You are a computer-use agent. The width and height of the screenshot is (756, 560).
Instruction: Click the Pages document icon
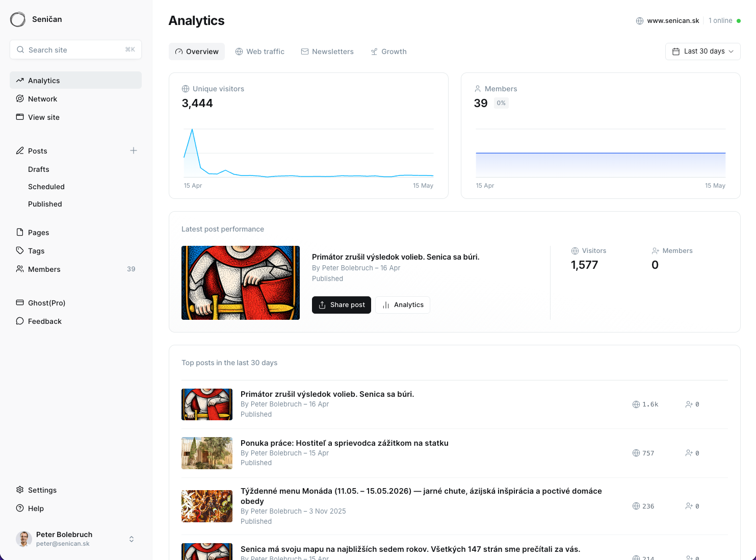(x=20, y=232)
